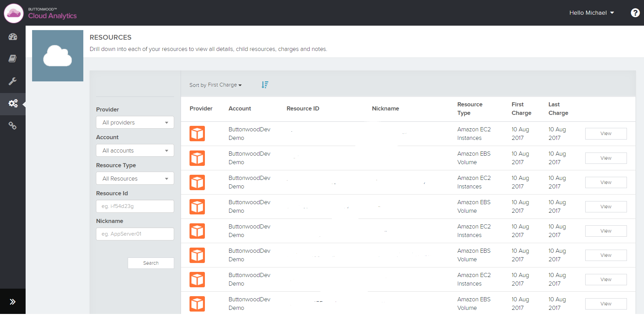The image size is (644, 316).
Task: Click AWS provider icon in sixth row
Action: tap(197, 255)
